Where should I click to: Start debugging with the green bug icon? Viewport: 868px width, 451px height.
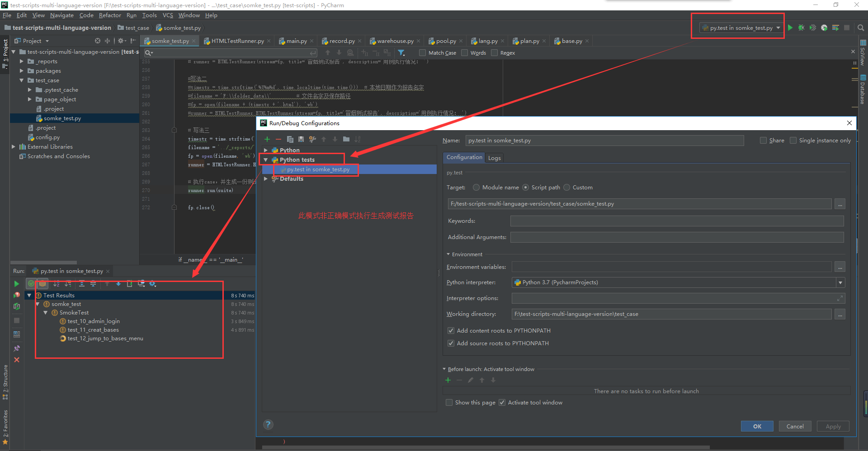[801, 28]
